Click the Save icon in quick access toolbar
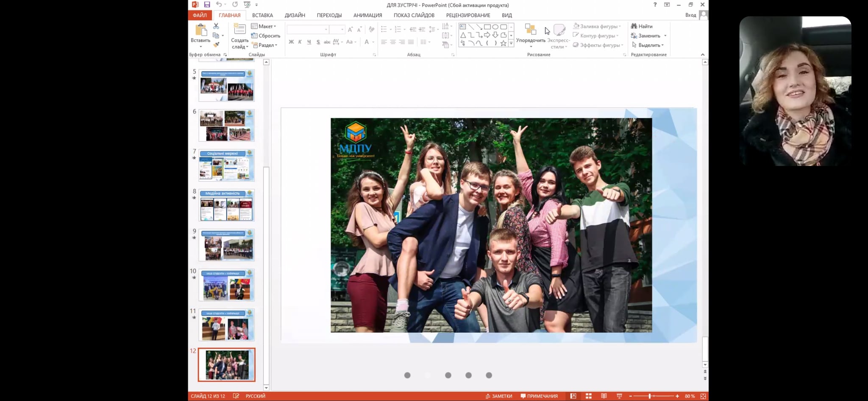868x401 pixels. tap(207, 5)
